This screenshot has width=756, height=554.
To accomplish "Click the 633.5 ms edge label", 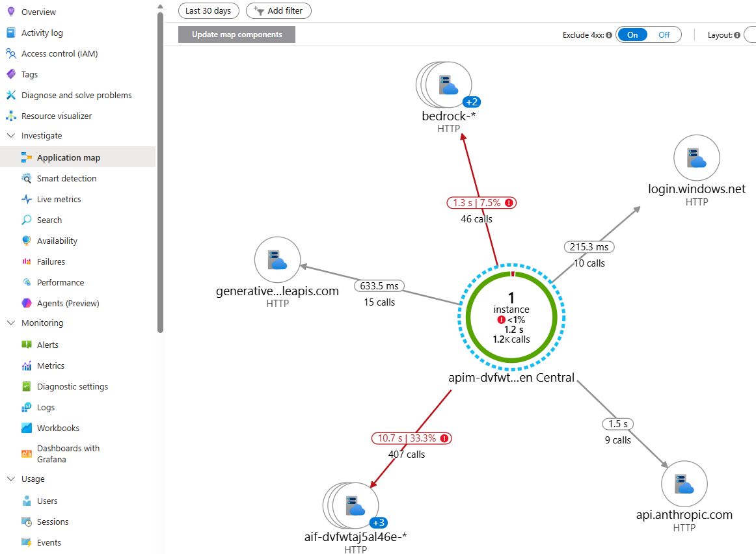I will pyautogui.click(x=379, y=285).
